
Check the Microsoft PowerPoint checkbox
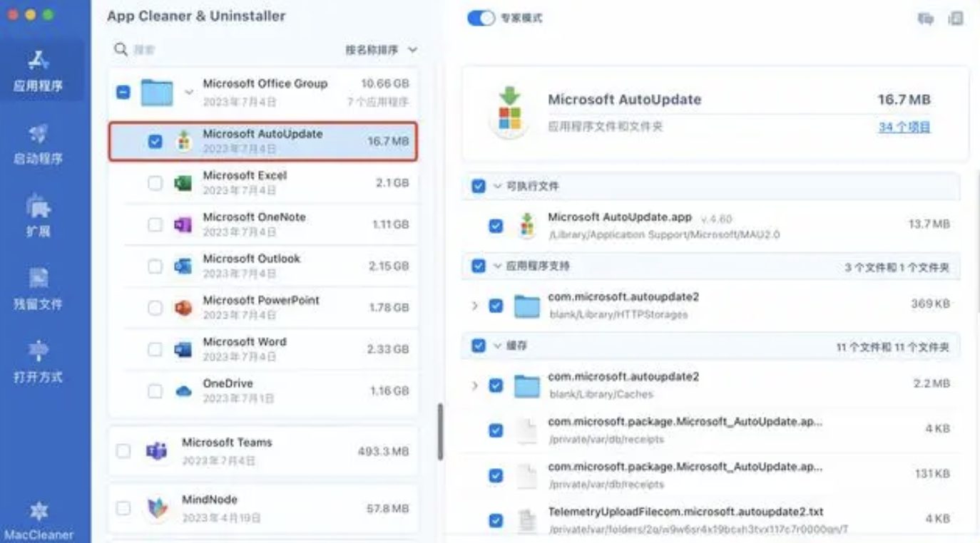tap(155, 308)
